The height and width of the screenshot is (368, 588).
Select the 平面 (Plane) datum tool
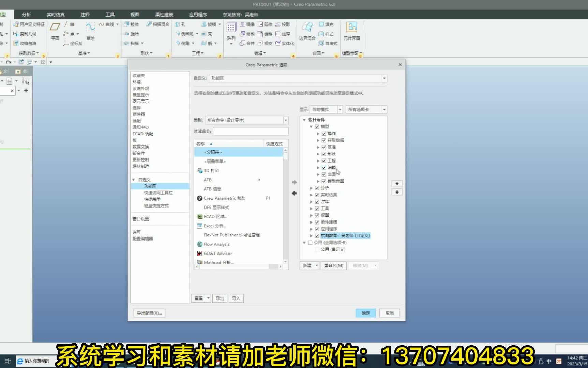55,31
